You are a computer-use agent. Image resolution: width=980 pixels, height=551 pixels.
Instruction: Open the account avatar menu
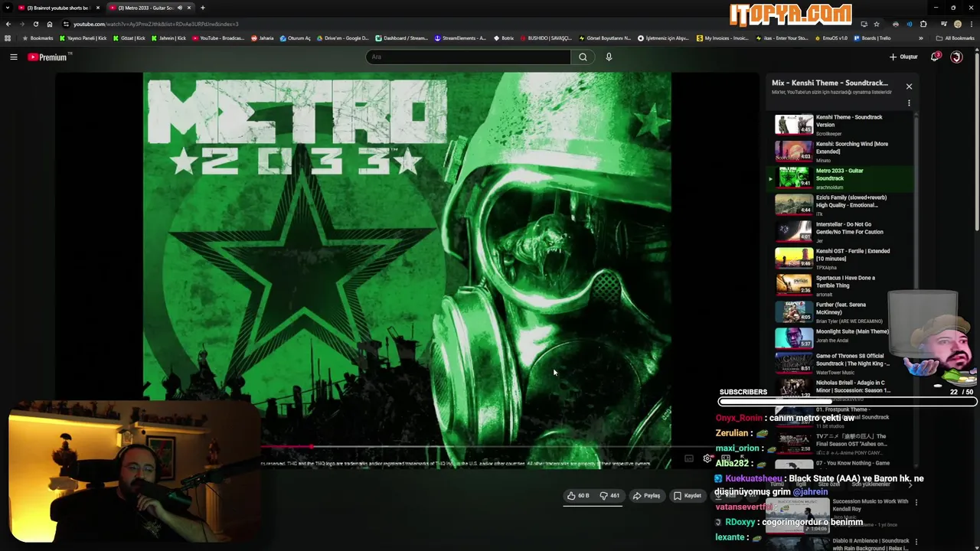click(956, 57)
